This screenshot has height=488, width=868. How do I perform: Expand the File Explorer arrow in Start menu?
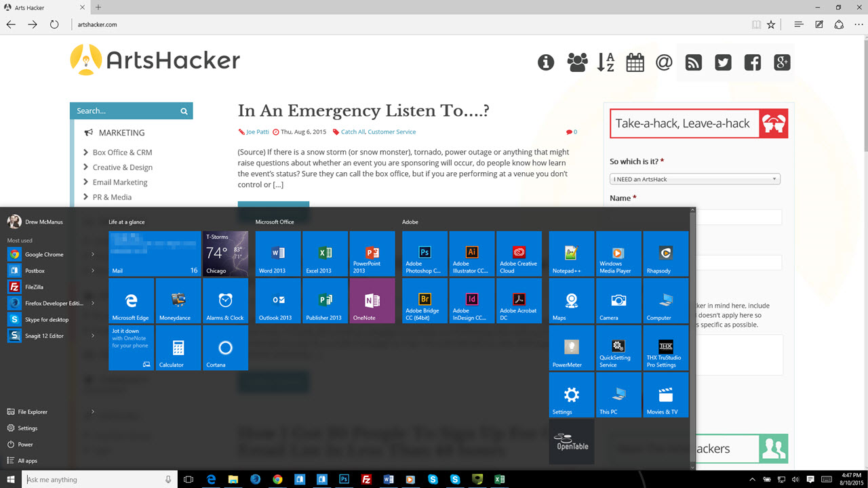pyautogui.click(x=93, y=412)
